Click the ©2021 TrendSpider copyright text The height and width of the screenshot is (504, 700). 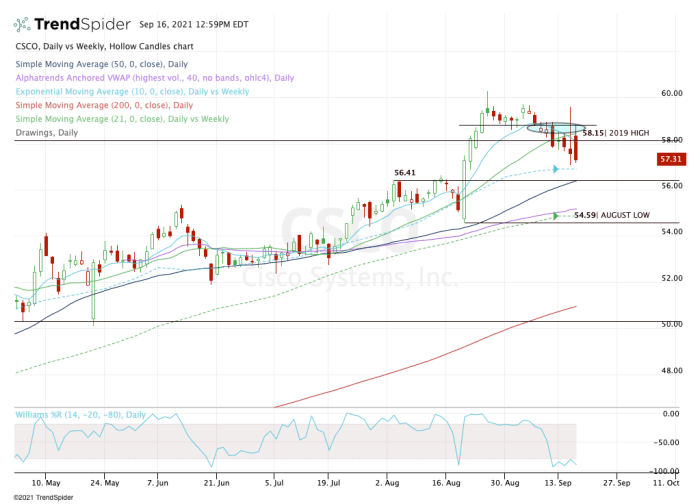43,497
